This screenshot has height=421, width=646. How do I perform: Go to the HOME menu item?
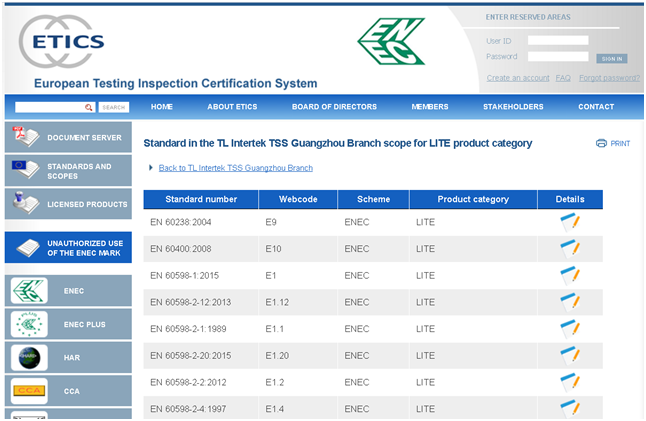pos(162,107)
